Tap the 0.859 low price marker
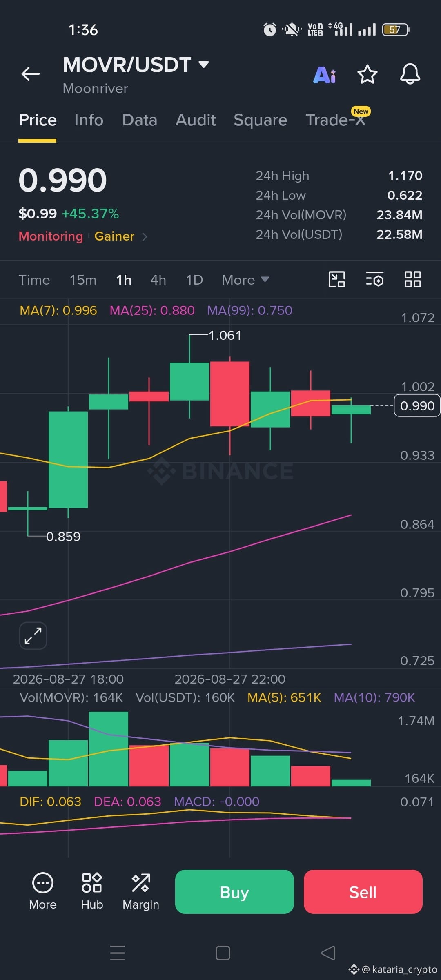This screenshot has height=980, width=441. (63, 537)
